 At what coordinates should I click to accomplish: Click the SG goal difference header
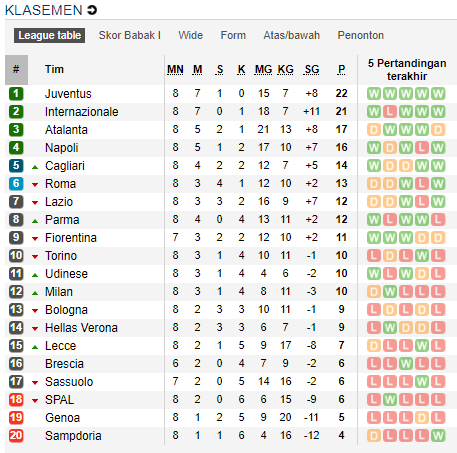(312, 69)
